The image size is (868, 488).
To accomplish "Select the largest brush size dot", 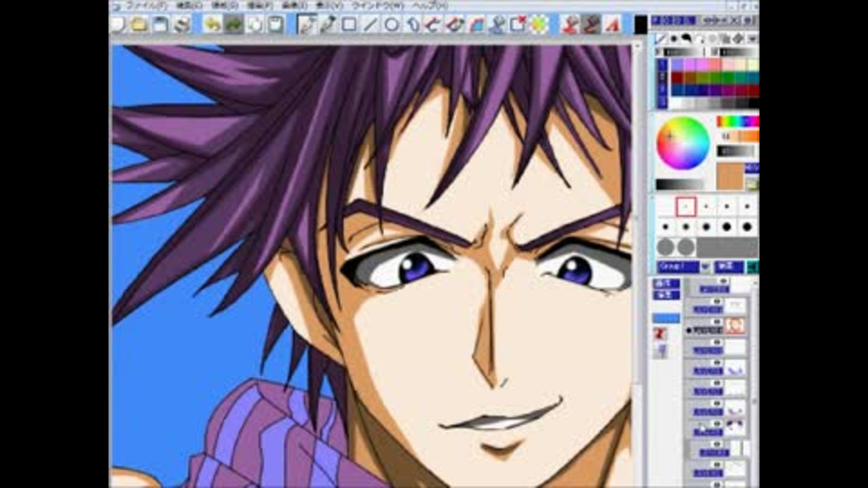I will [x=747, y=227].
